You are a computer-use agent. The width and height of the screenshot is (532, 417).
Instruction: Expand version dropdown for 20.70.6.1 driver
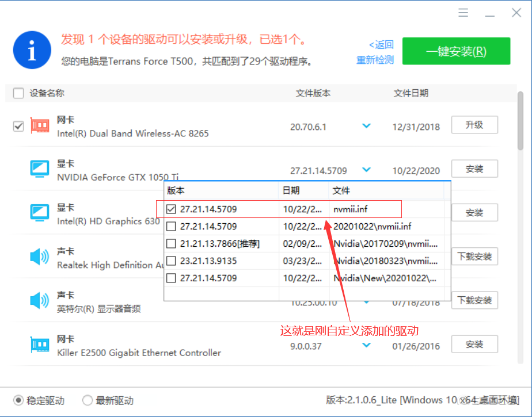(366, 126)
